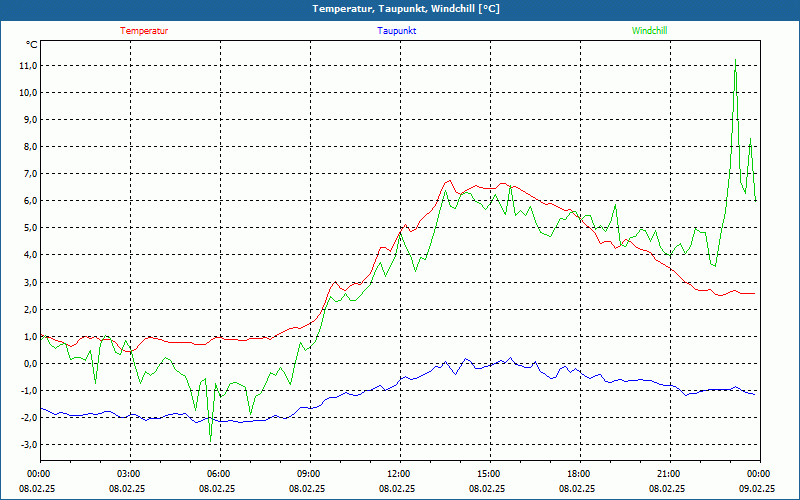Click the °C unit label on y-axis
This screenshot has width=800, height=500.
(x=32, y=45)
